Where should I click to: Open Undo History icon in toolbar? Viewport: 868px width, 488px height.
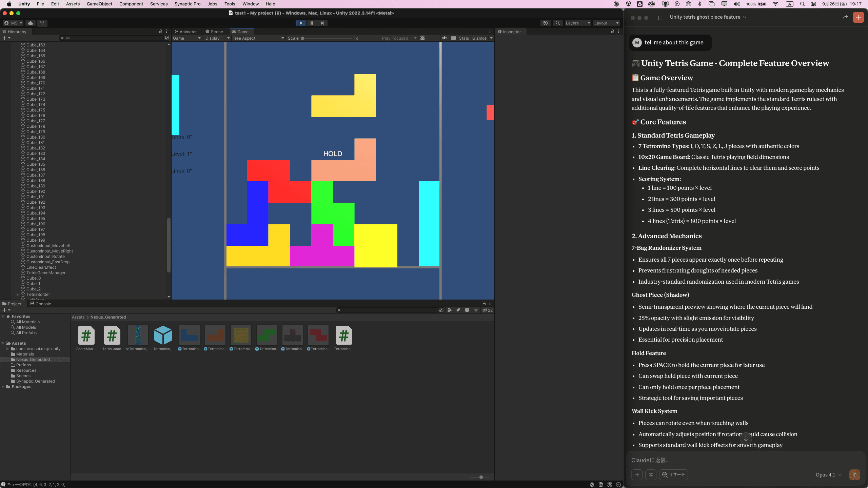[546, 23]
